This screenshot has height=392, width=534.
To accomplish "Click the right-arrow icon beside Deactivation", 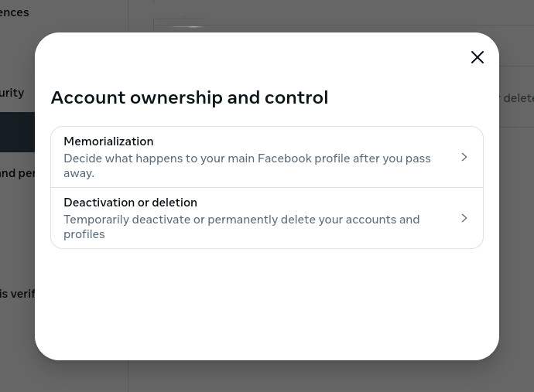I will [x=464, y=218].
